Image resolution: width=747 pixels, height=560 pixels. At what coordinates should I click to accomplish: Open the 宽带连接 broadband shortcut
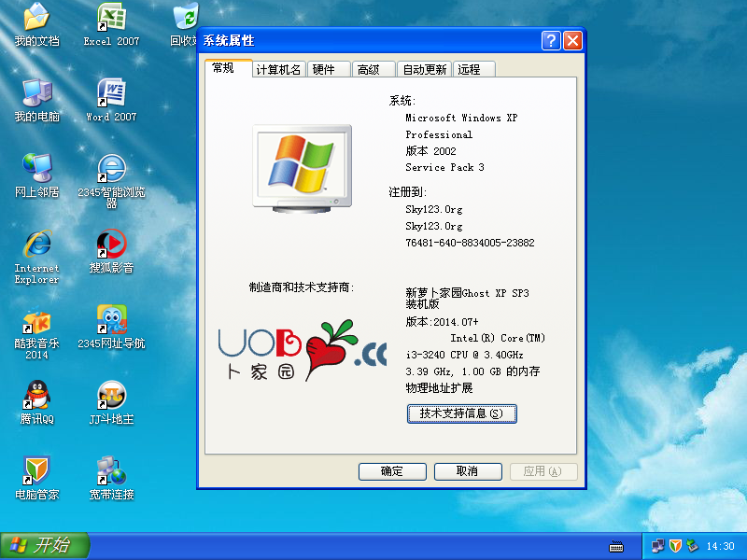[x=111, y=478]
